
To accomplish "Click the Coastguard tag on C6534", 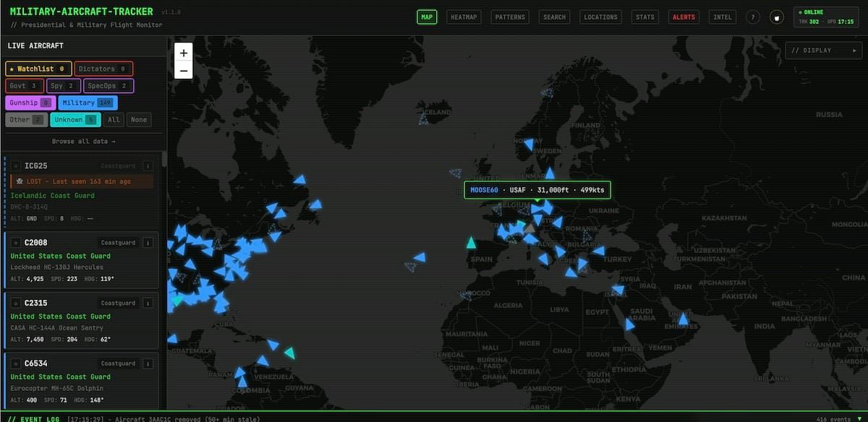I will point(118,363).
